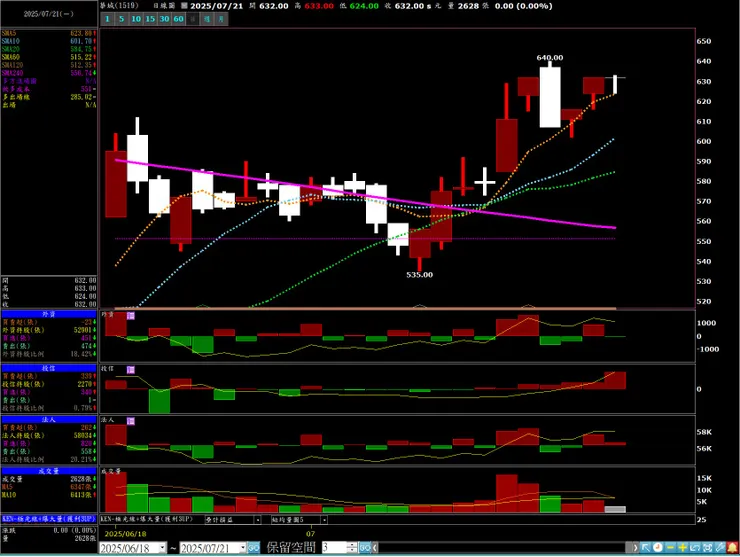
Task: Switch to the 1-minute timeframe button
Action: pyautogui.click(x=108, y=19)
